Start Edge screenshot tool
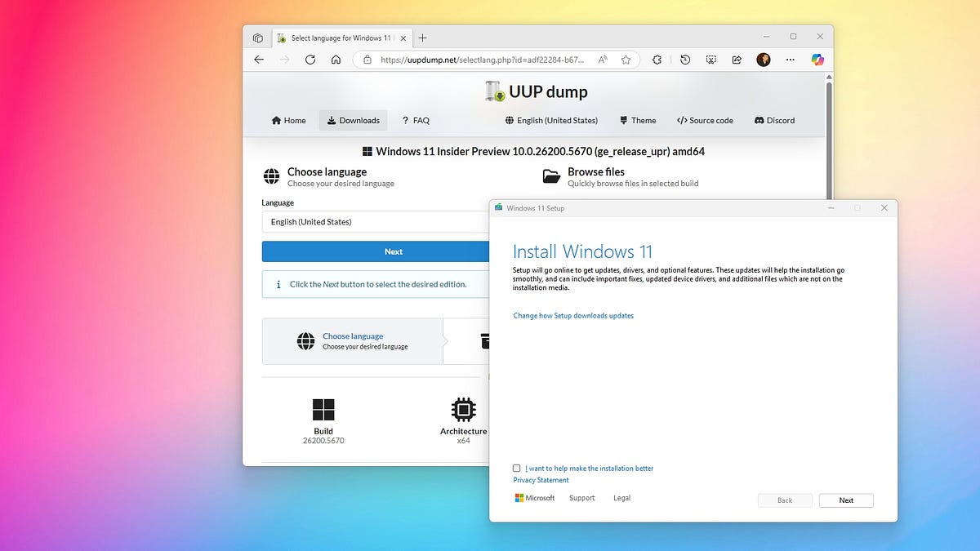The height and width of the screenshot is (551, 980). pyautogui.click(x=711, y=60)
